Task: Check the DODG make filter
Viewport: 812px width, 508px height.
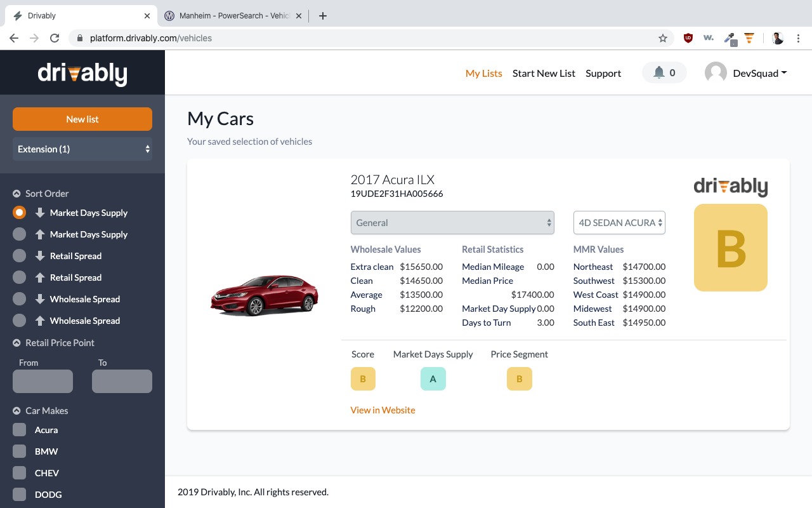Action: pyautogui.click(x=20, y=495)
